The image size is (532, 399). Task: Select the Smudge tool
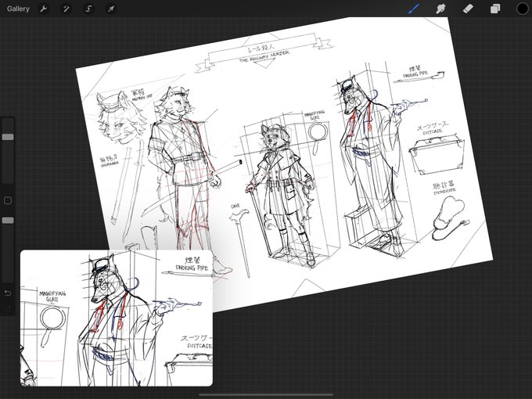pyautogui.click(x=440, y=9)
